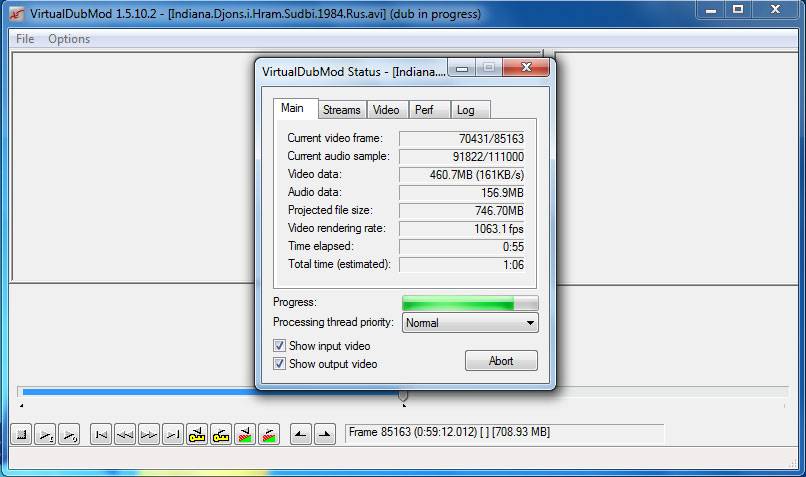This screenshot has height=477, width=806.
Task: Click the mark-out selection end icon
Action: (324, 434)
